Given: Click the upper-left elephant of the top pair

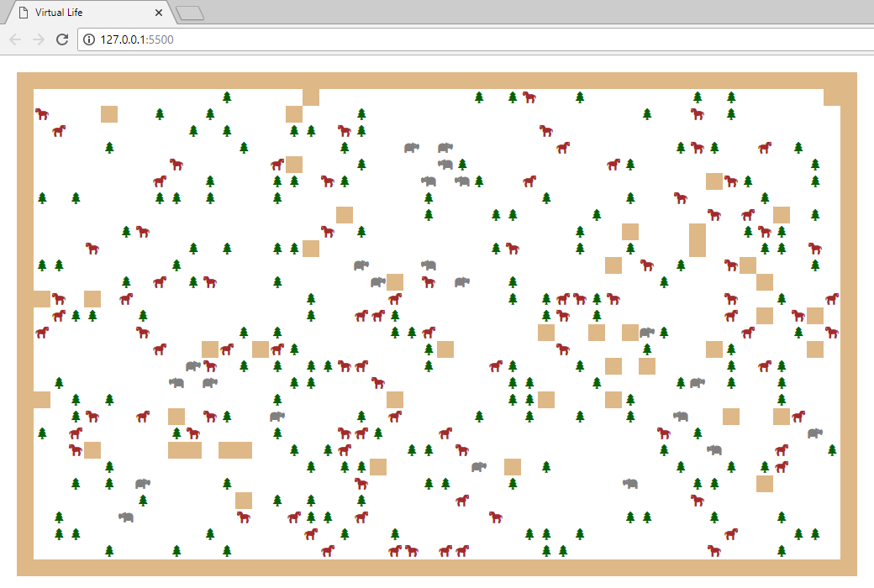Looking at the screenshot, I should pos(411,148).
